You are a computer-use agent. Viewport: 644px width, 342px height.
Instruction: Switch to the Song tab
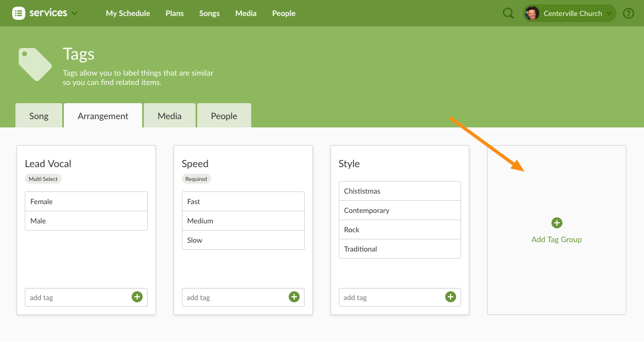pos(39,115)
